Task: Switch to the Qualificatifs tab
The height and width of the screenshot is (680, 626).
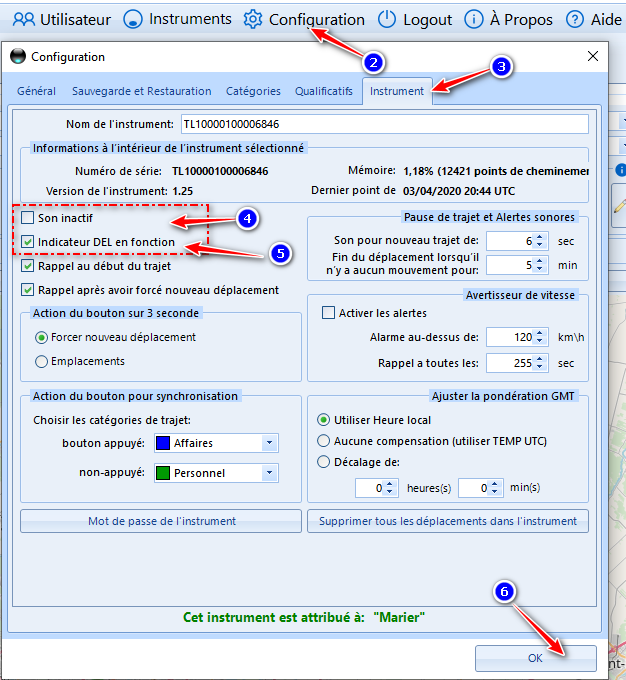Action: tap(324, 91)
